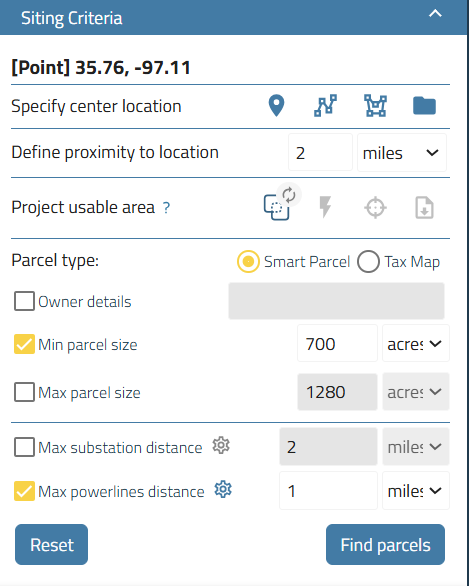Open Max substation distance gear settings

click(x=221, y=446)
